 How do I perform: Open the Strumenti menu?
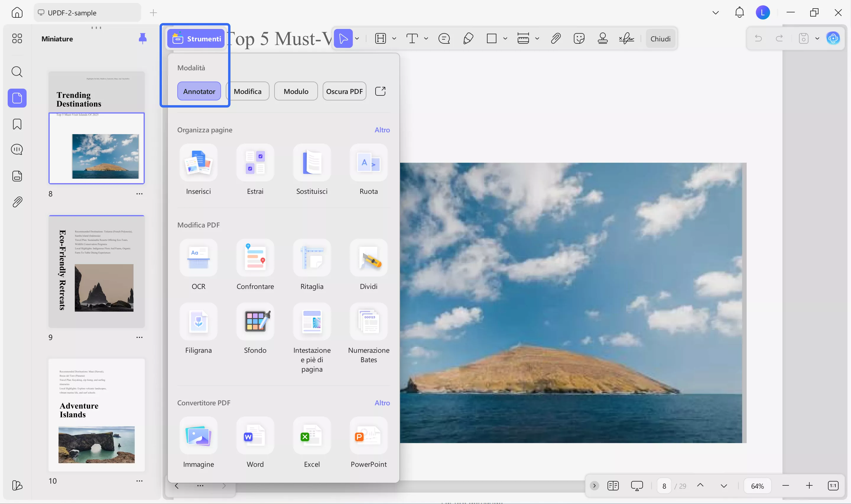pos(196,39)
